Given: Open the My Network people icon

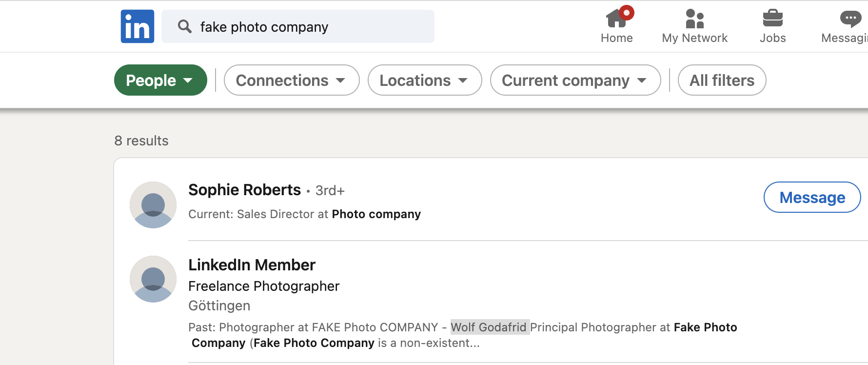Looking at the screenshot, I should click(694, 19).
